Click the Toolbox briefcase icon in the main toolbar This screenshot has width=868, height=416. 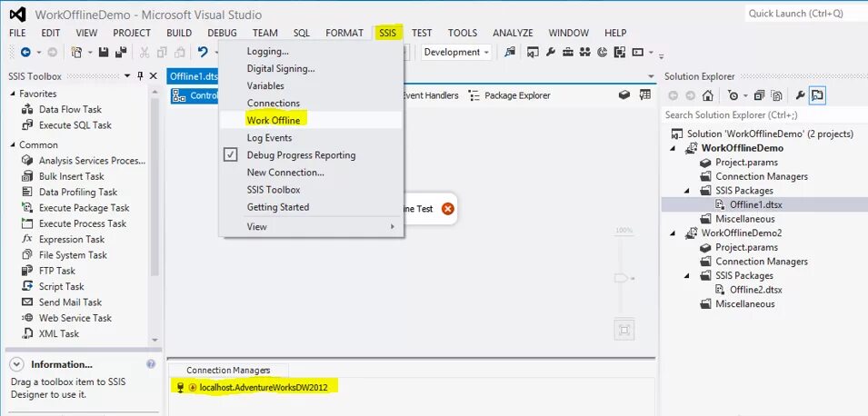click(567, 52)
